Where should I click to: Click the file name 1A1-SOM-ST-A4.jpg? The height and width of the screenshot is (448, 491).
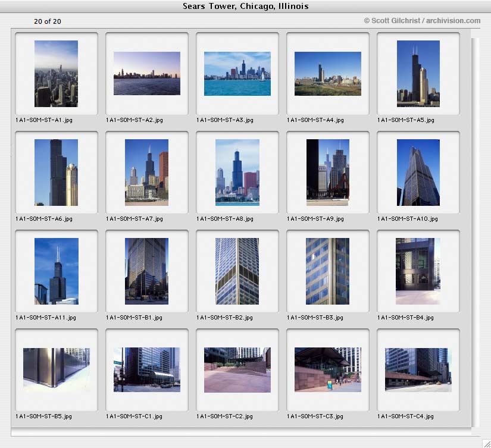315,120
